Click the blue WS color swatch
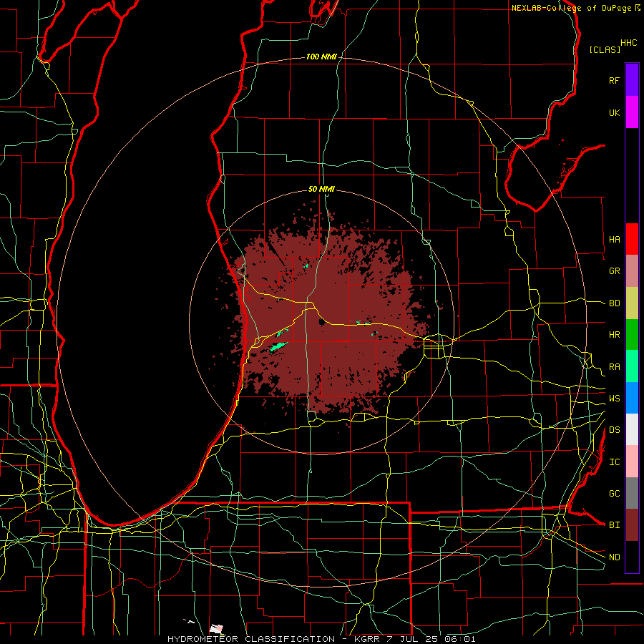The height and width of the screenshot is (644, 644). coord(632,398)
